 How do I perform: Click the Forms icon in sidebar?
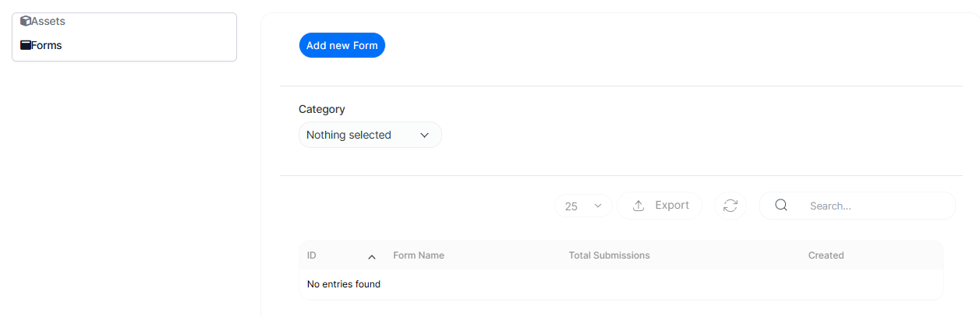tap(25, 45)
